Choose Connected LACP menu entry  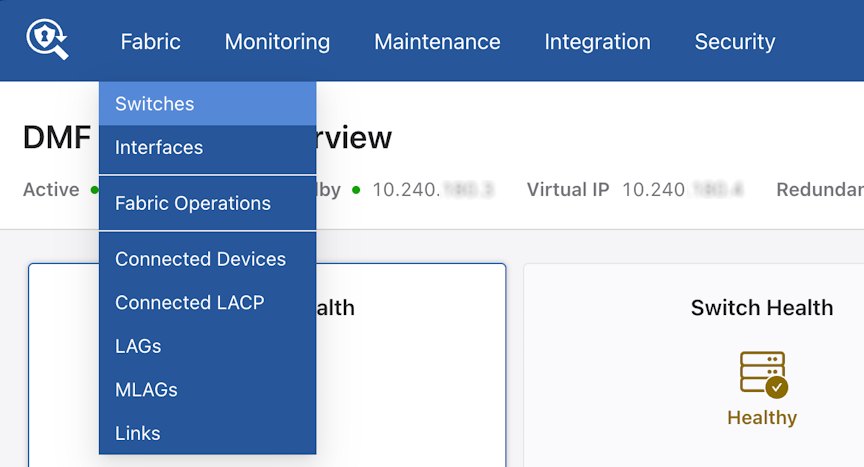(x=208, y=302)
